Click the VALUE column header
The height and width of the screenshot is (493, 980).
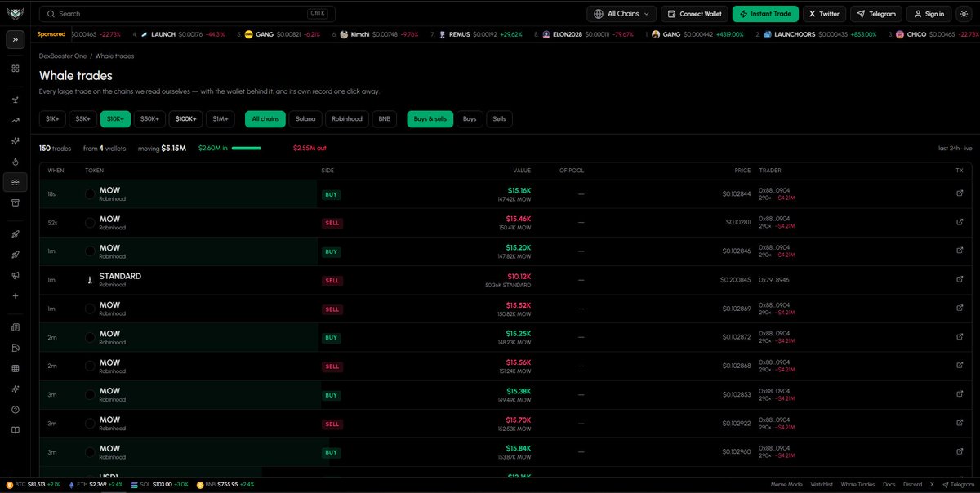tap(522, 171)
